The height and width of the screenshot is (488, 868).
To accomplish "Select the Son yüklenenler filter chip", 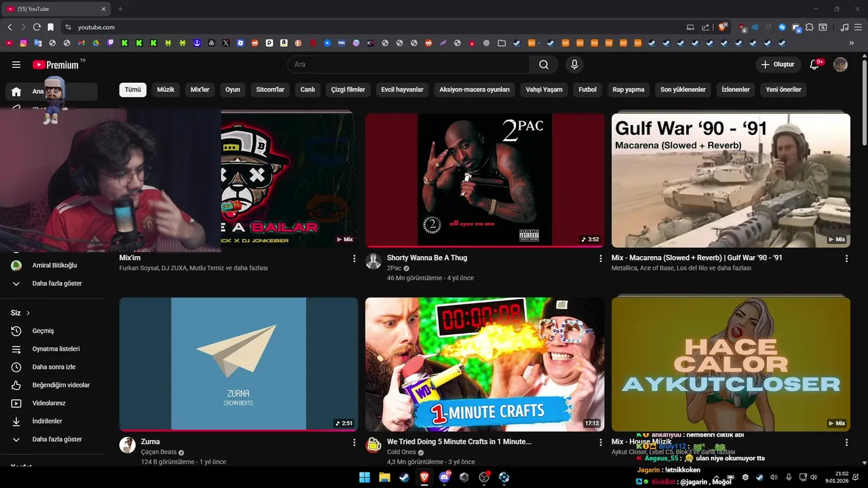I will click(x=683, y=89).
